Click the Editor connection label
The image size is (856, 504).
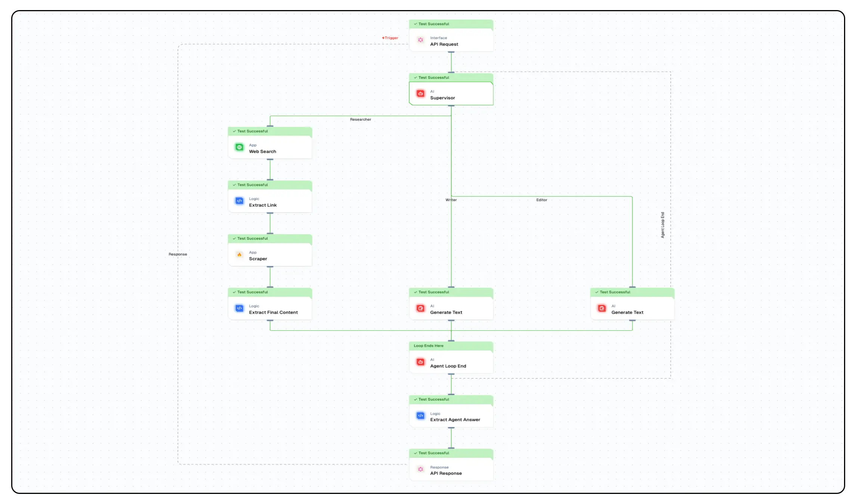[541, 200]
